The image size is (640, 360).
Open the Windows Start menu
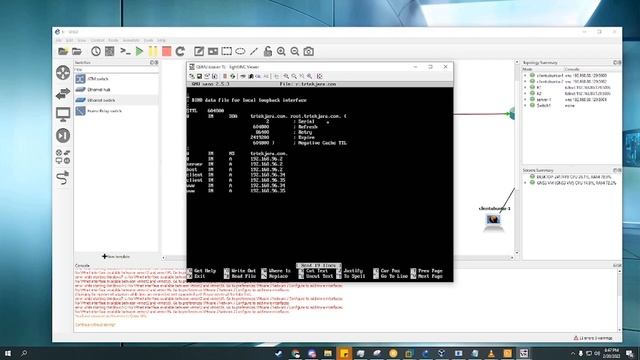pyautogui.click(x=8, y=353)
